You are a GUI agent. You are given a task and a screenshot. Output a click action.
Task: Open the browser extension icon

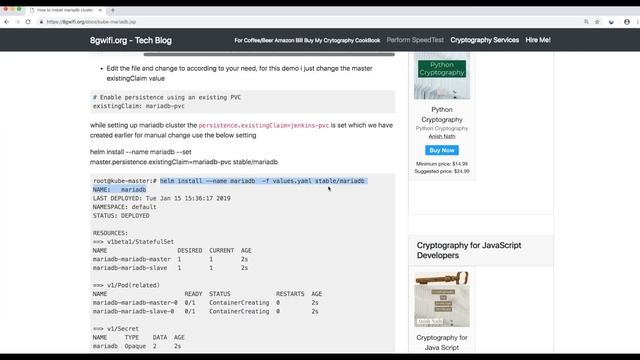(611, 22)
